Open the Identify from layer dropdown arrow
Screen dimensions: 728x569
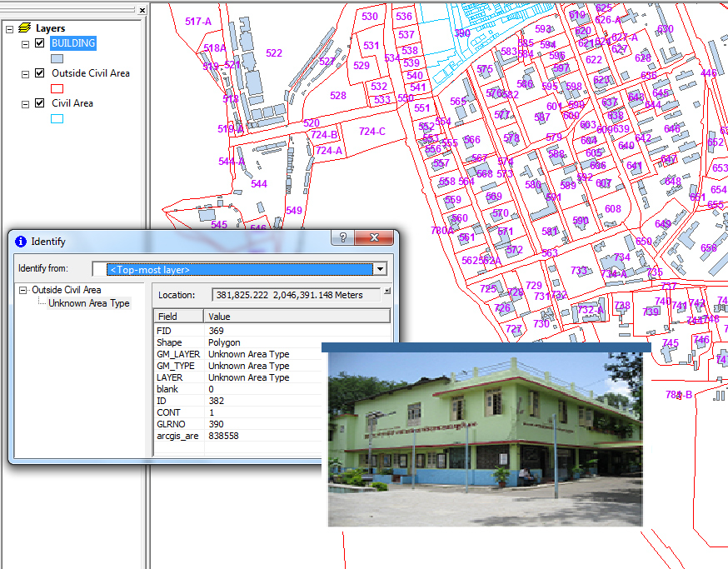click(381, 269)
